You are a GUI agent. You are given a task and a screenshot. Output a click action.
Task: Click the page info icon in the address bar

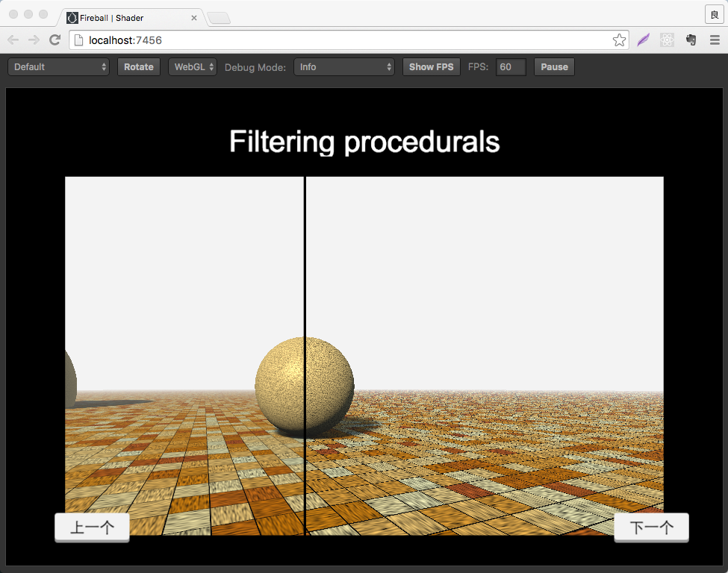coord(79,40)
